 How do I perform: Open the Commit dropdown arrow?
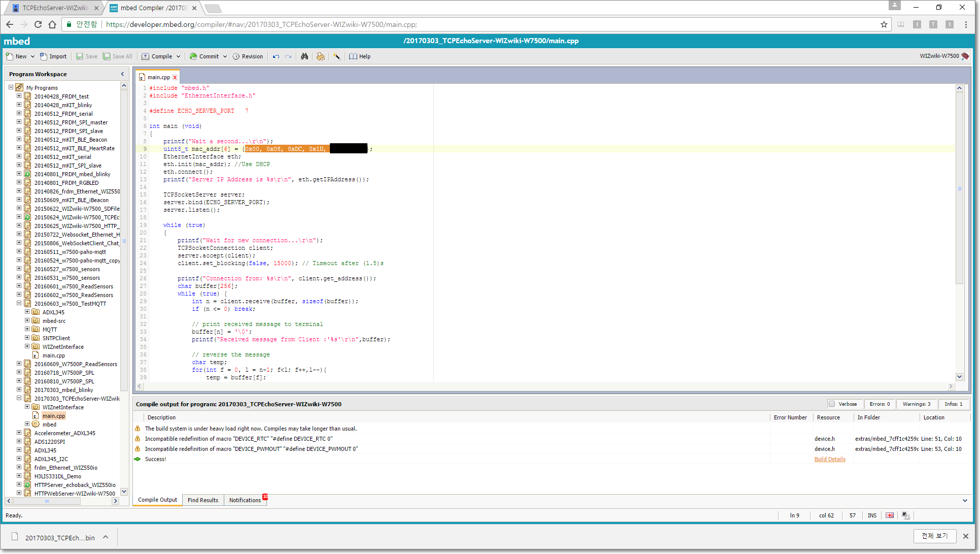click(225, 56)
